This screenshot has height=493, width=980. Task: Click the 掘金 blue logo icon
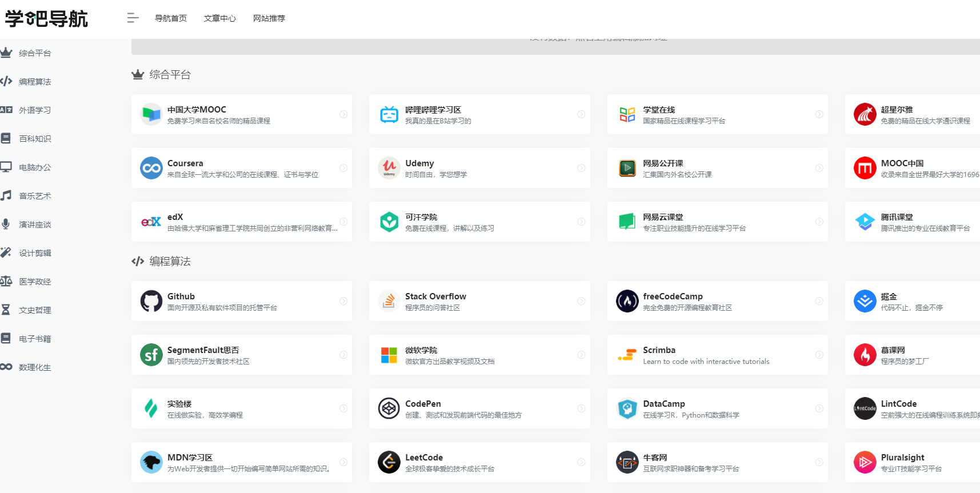click(x=865, y=301)
